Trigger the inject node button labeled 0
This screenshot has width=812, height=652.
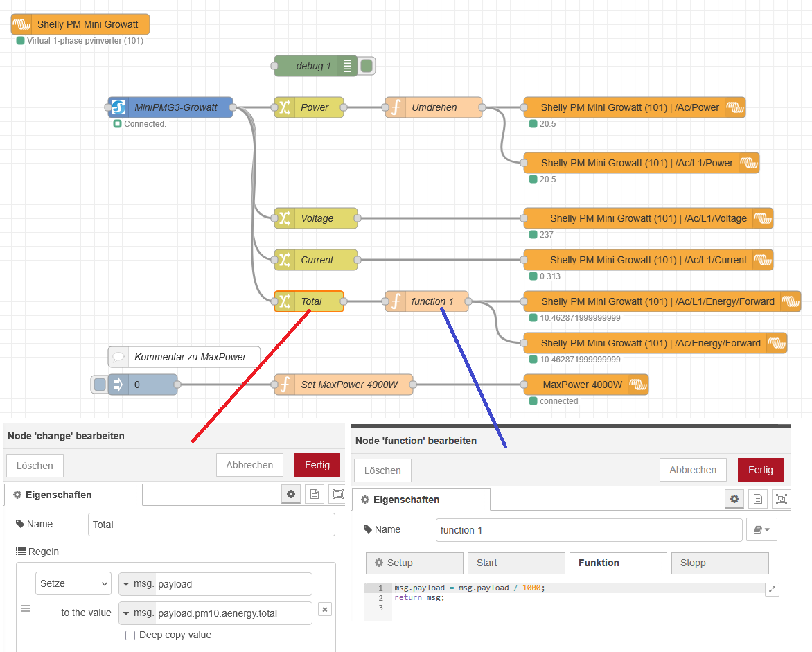pos(100,385)
